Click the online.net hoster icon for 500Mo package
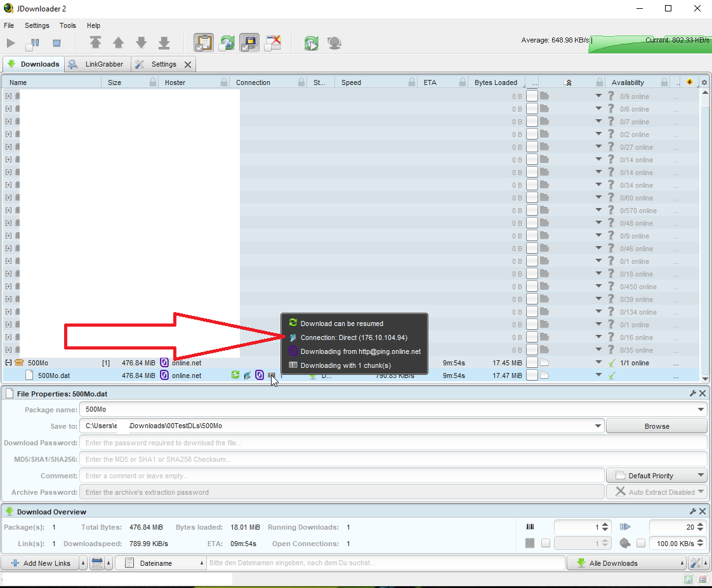This screenshot has width=712, height=588. [x=164, y=362]
